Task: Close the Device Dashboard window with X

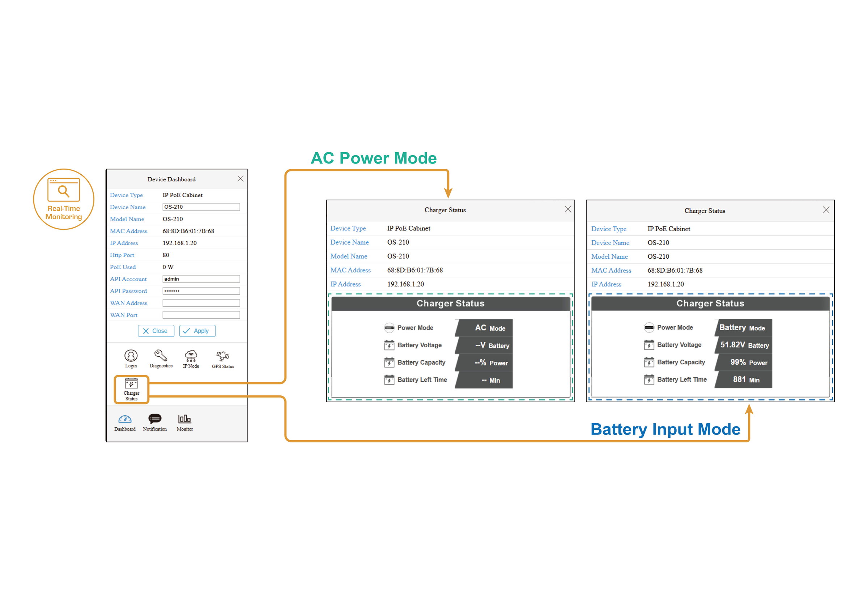Action: click(x=241, y=179)
